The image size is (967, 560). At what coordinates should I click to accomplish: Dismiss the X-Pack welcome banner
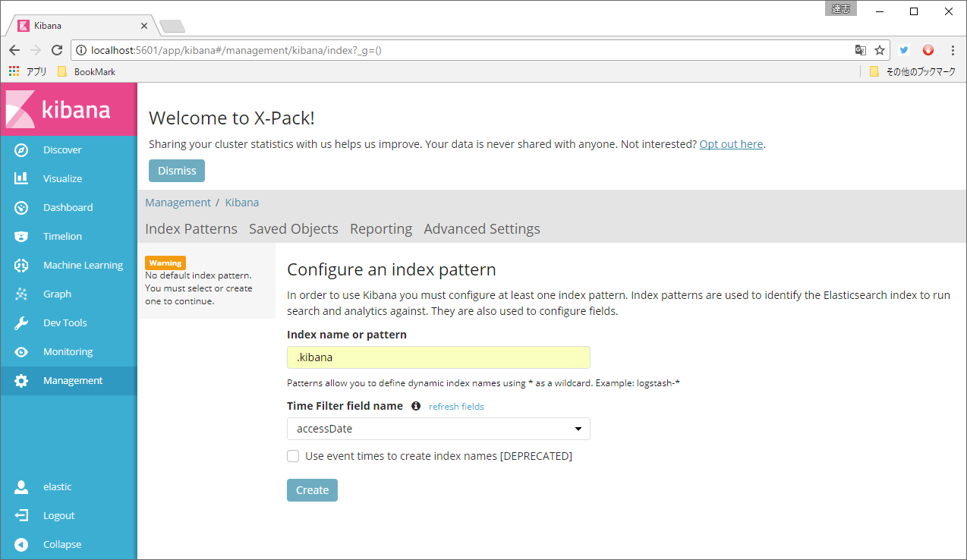click(x=177, y=171)
